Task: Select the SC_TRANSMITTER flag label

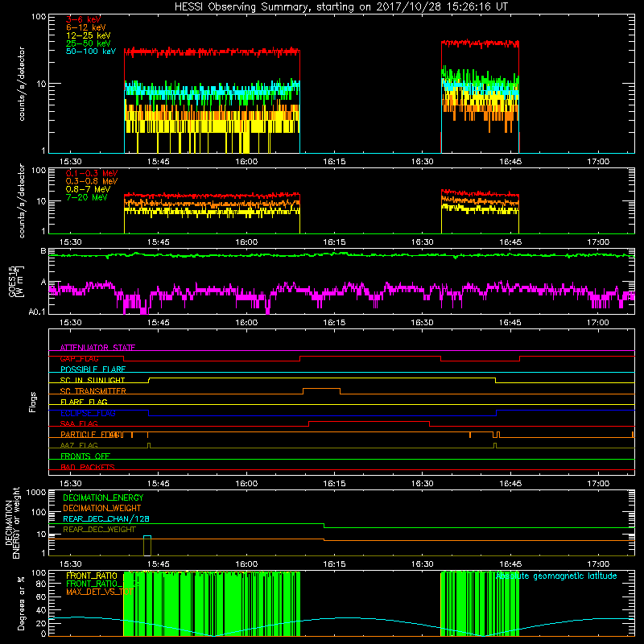Action: (x=93, y=391)
